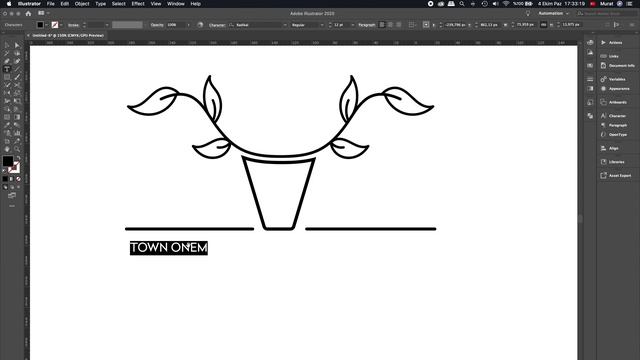Open the font family dropdown

(x=285, y=25)
